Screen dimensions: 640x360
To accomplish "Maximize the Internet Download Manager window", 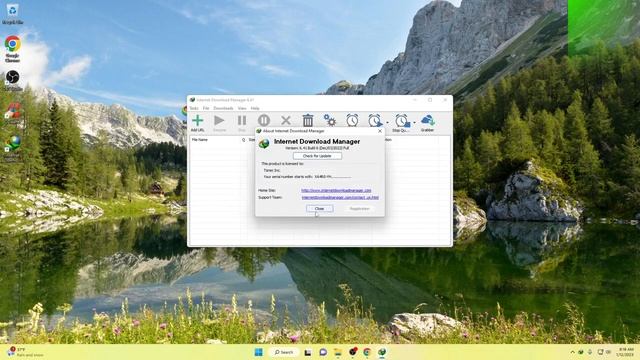I will [430, 100].
